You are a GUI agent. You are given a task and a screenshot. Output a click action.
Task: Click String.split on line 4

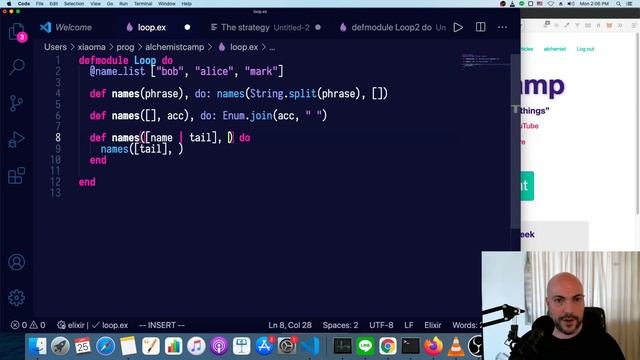[283, 94]
